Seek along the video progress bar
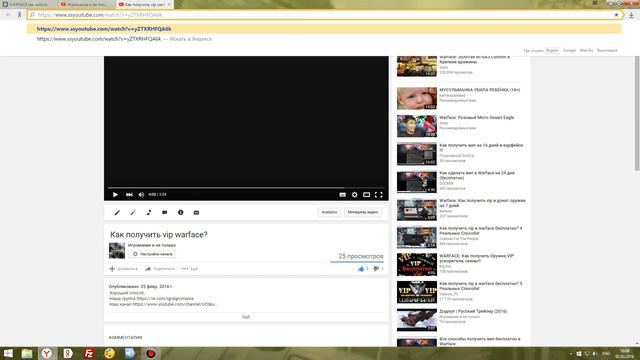640x360 pixels. 246,188
